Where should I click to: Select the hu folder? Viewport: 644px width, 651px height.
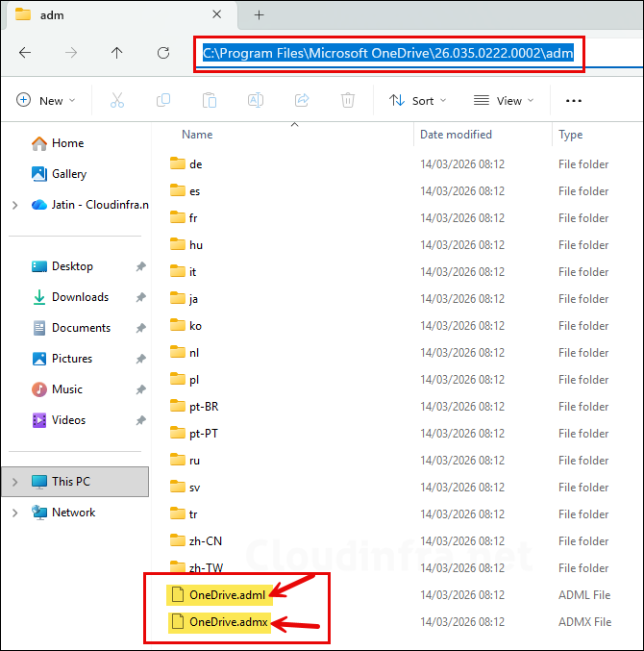[186, 245]
